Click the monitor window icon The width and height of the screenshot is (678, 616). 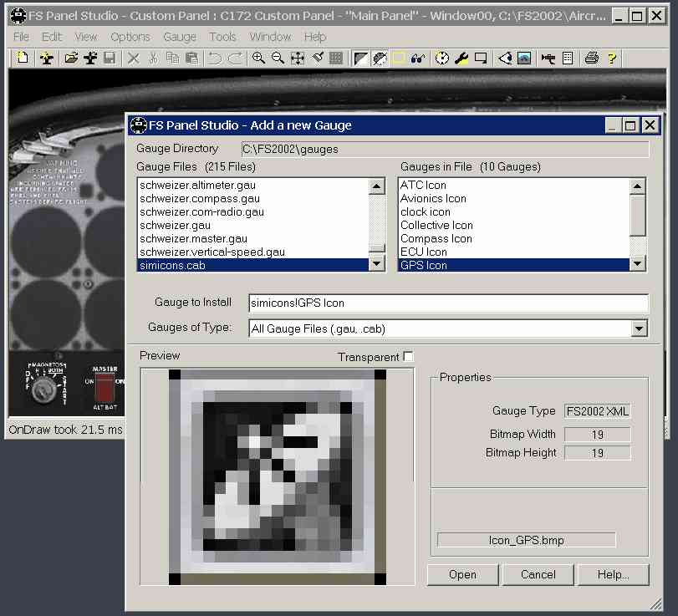click(x=481, y=58)
